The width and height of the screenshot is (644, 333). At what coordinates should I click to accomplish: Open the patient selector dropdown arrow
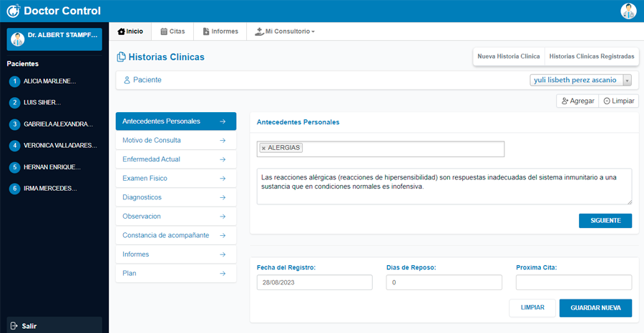pos(628,80)
